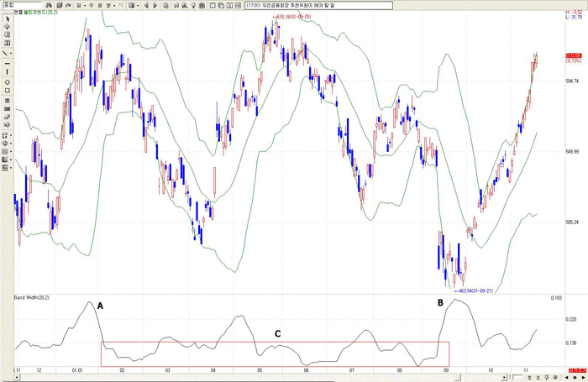Select the circle drawing tool
This screenshot has width=588, height=382.
point(7,82)
